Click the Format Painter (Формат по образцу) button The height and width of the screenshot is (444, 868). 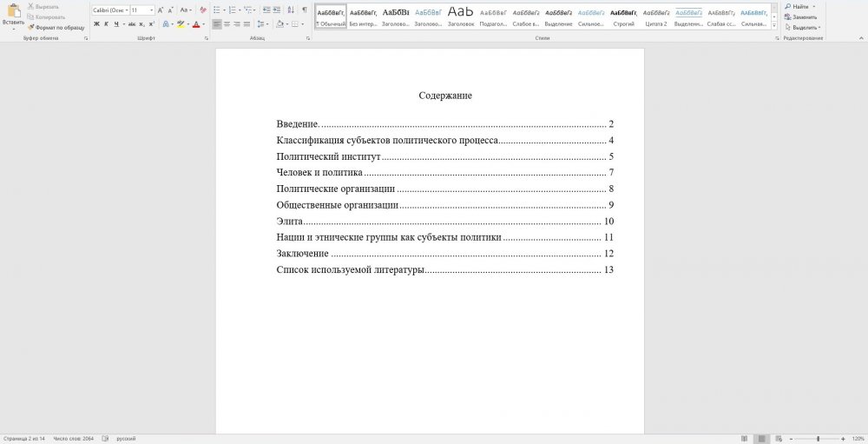pos(57,28)
